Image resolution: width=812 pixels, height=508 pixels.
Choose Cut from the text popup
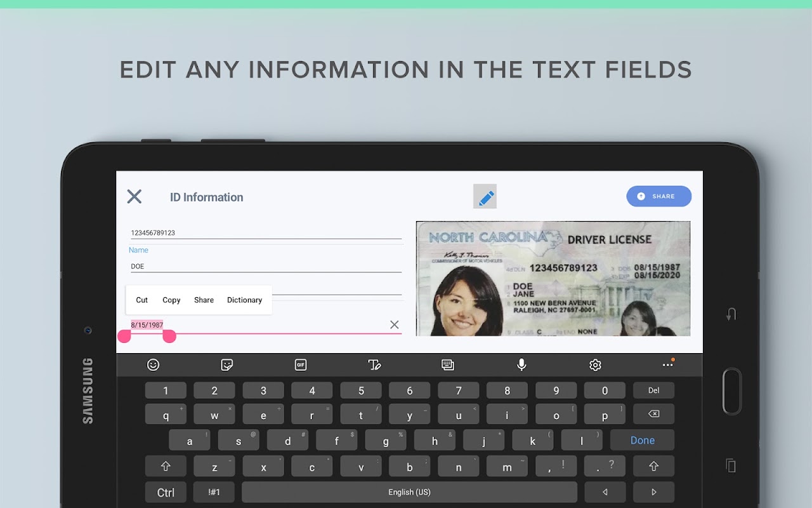tap(142, 300)
